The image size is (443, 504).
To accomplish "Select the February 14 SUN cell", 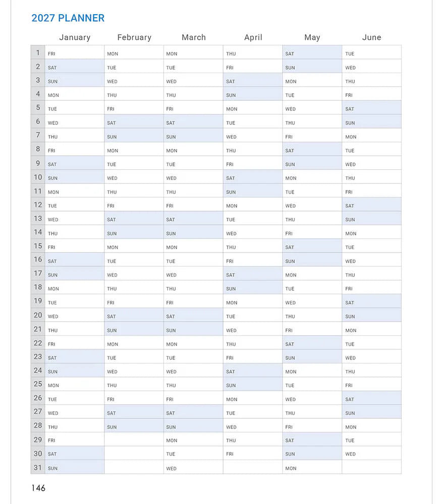I will pos(134,233).
